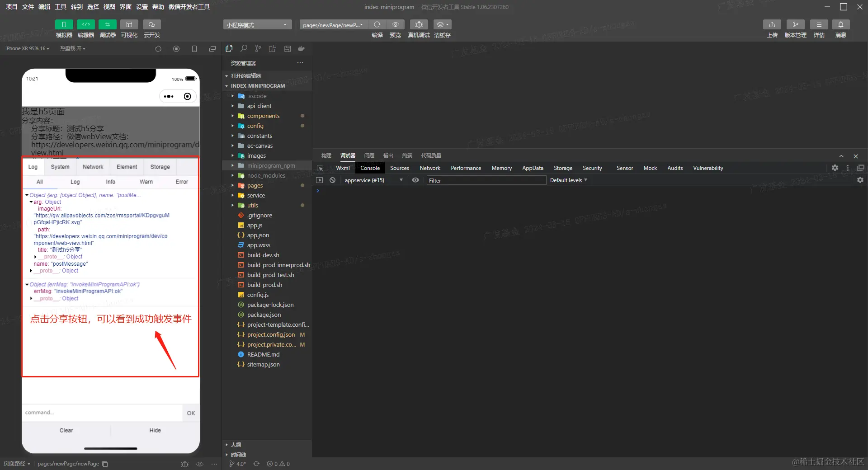Filter vConsole logs by Error
Image resolution: width=868 pixels, height=470 pixels.
[182, 182]
